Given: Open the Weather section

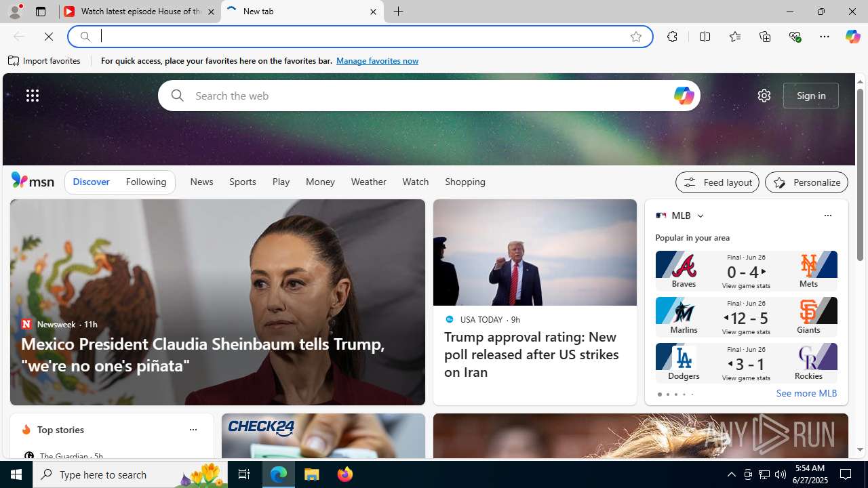Looking at the screenshot, I should pyautogui.click(x=368, y=182).
